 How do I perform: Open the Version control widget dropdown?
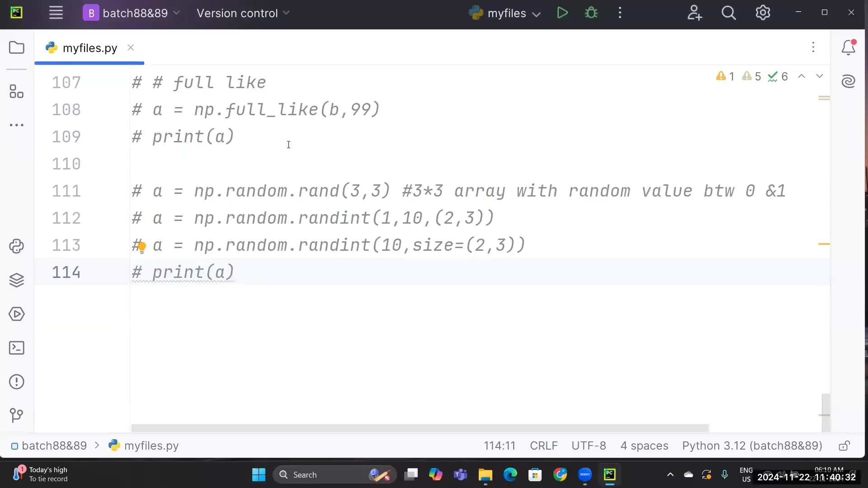(243, 13)
